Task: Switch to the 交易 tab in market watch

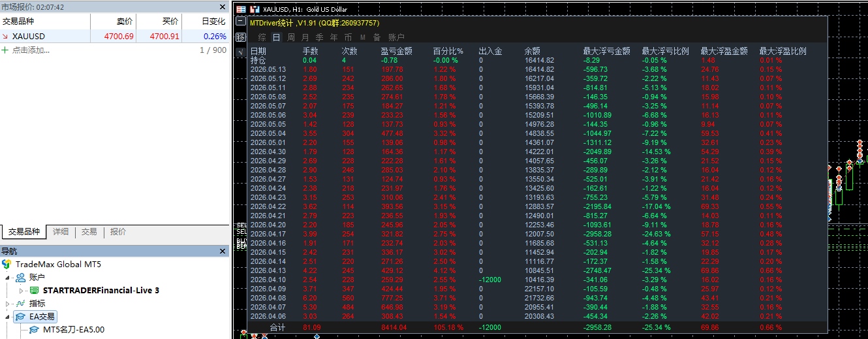Action: (89, 232)
